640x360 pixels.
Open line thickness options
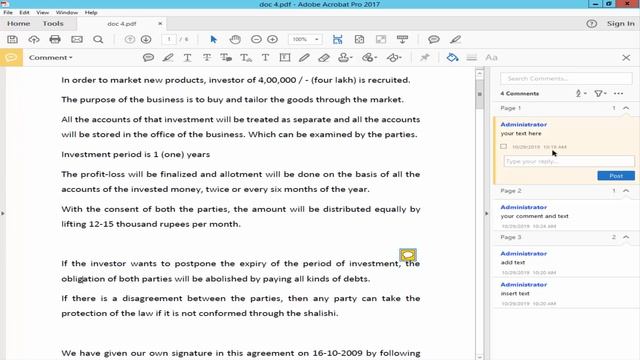pyautogui.click(x=471, y=58)
